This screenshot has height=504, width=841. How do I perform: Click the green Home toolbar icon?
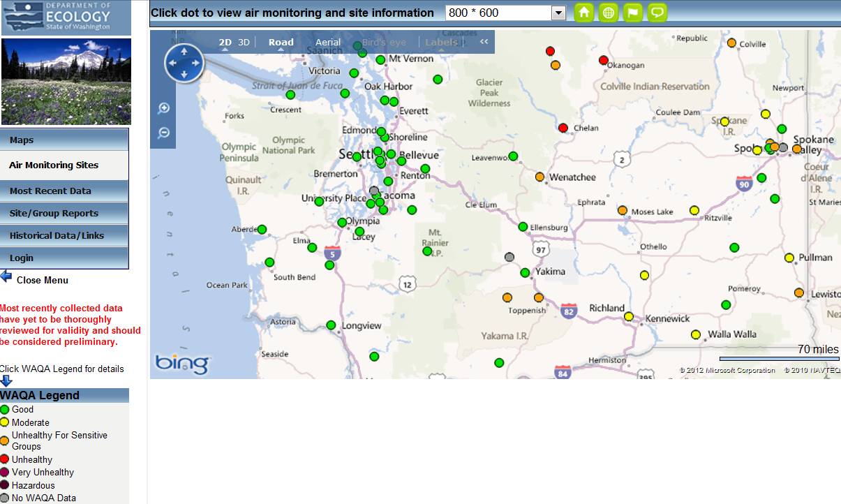(584, 13)
